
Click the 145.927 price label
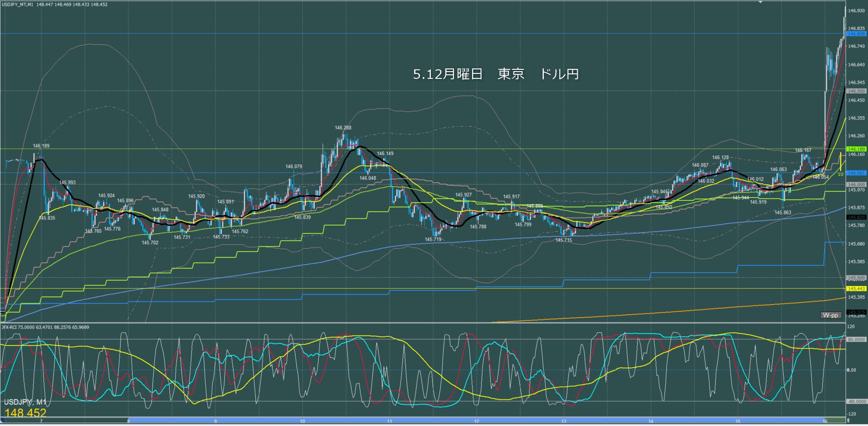point(463,195)
